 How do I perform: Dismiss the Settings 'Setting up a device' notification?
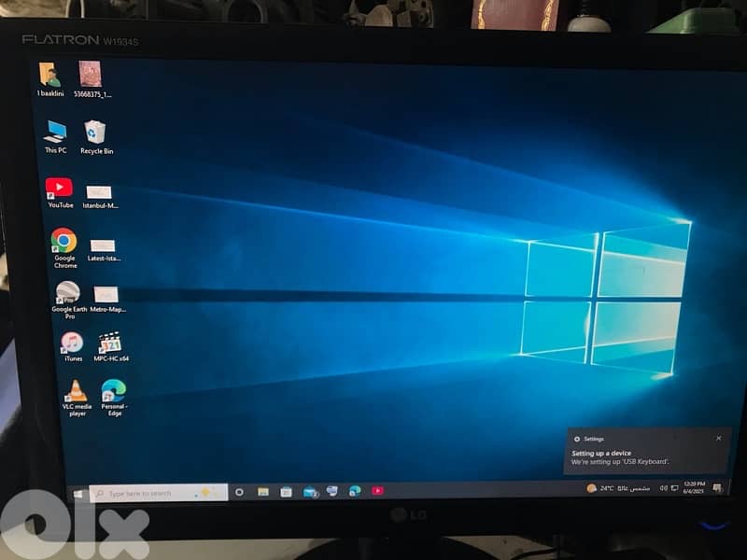[718, 438]
